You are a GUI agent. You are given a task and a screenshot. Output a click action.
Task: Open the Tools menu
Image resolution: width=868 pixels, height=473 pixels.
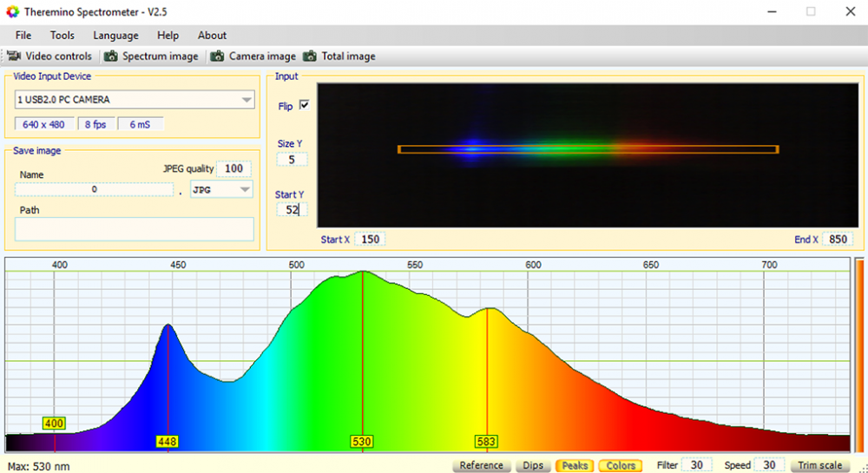point(62,36)
